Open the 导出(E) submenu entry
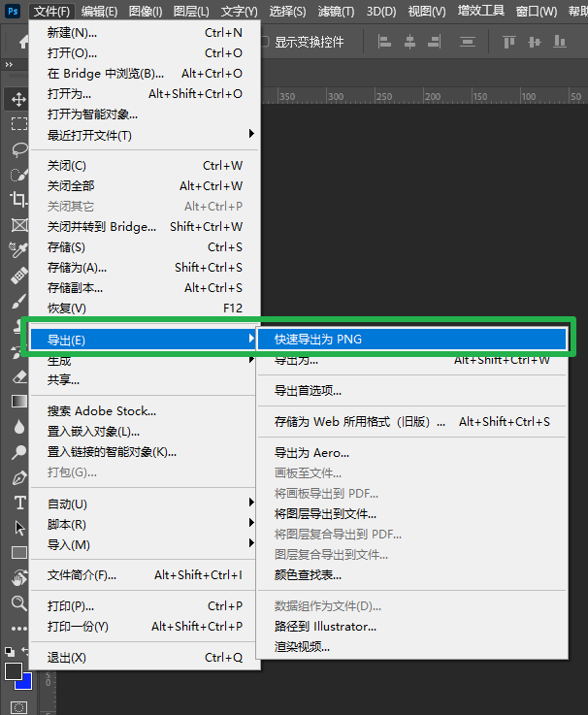 pos(143,340)
